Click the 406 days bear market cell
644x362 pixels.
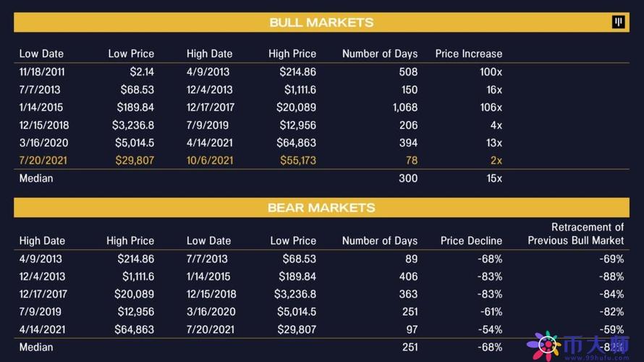click(x=408, y=277)
